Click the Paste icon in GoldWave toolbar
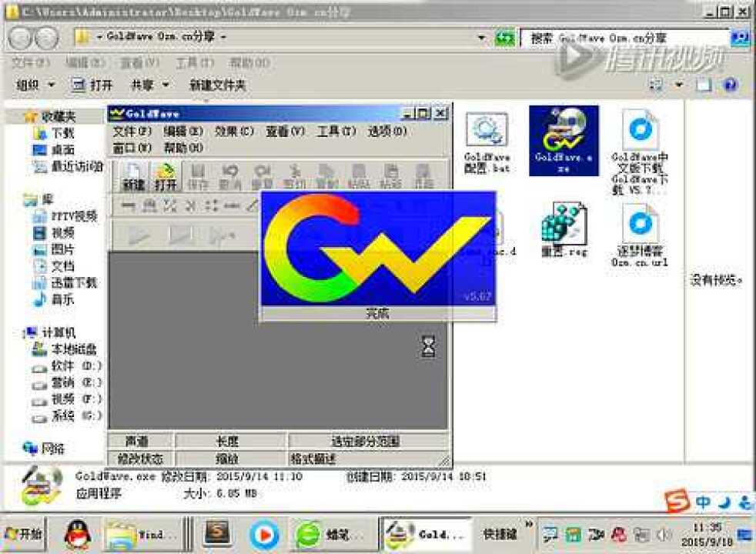756x554 pixels. click(359, 174)
